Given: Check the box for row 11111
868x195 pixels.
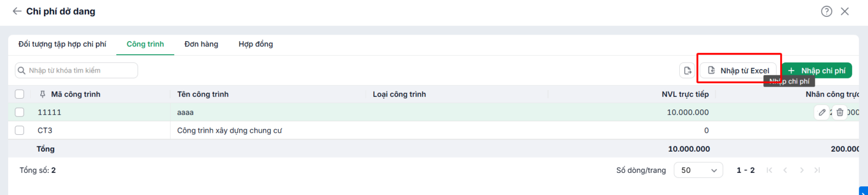Looking at the screenshot, I should coord(20,112).
